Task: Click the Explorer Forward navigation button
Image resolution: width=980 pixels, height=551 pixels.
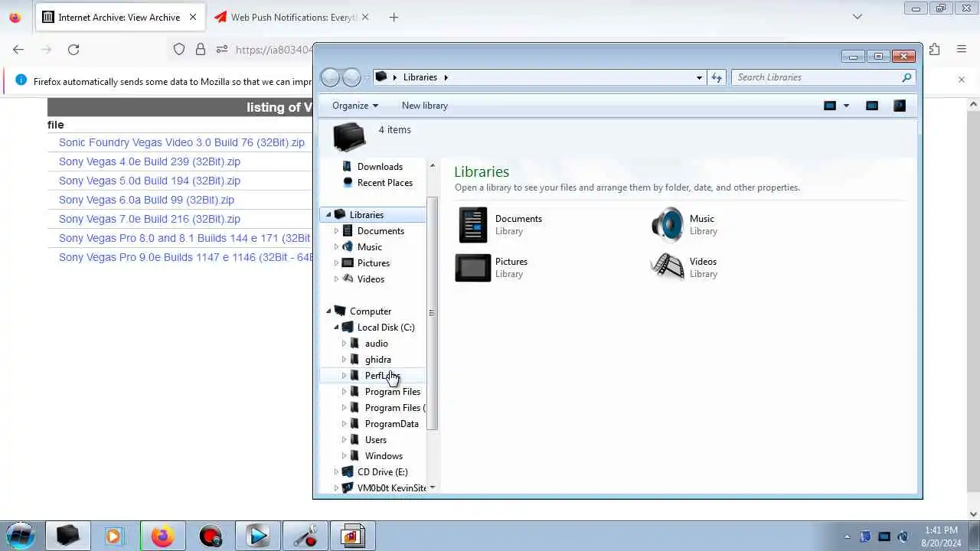Action: coord(351,77)
